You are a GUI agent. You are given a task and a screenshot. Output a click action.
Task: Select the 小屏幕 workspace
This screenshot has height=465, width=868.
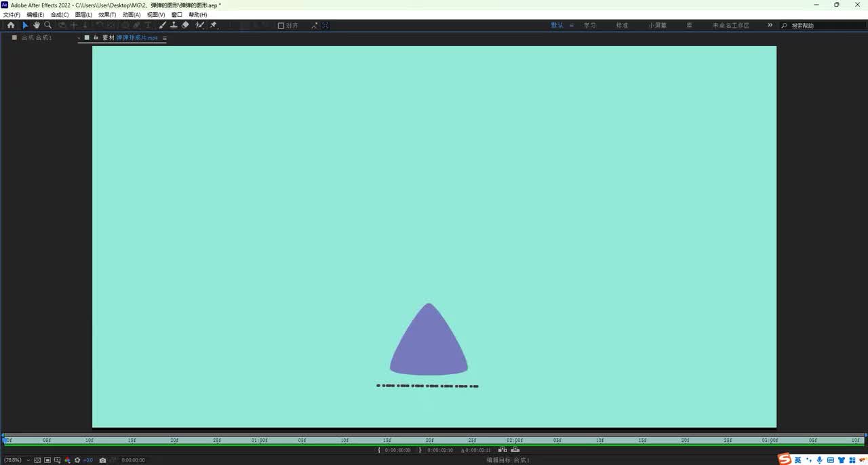pos(657,25)
